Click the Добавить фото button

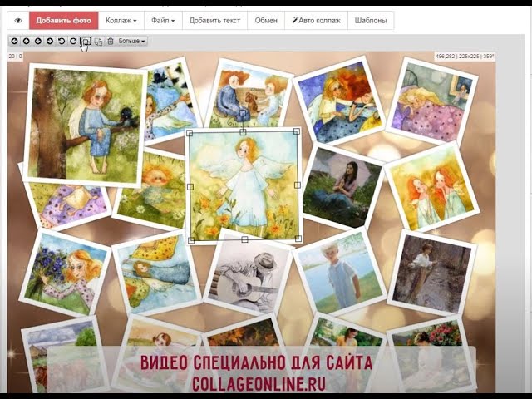pyautogui.click(x=64, y=20)
